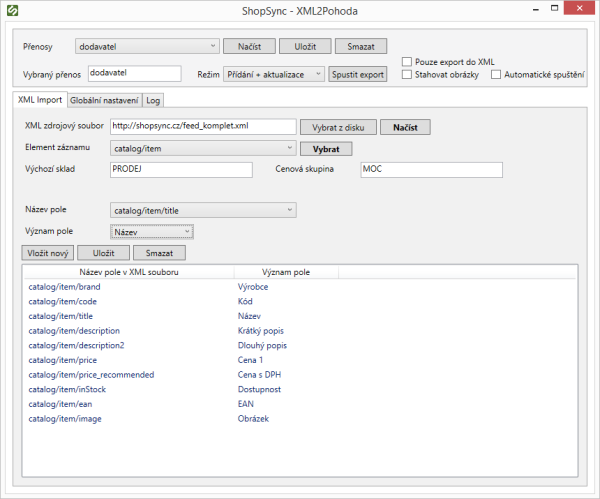
Task: Enable the 'Pouze export do XML' checkbox
Action: [x=407, y=61]
